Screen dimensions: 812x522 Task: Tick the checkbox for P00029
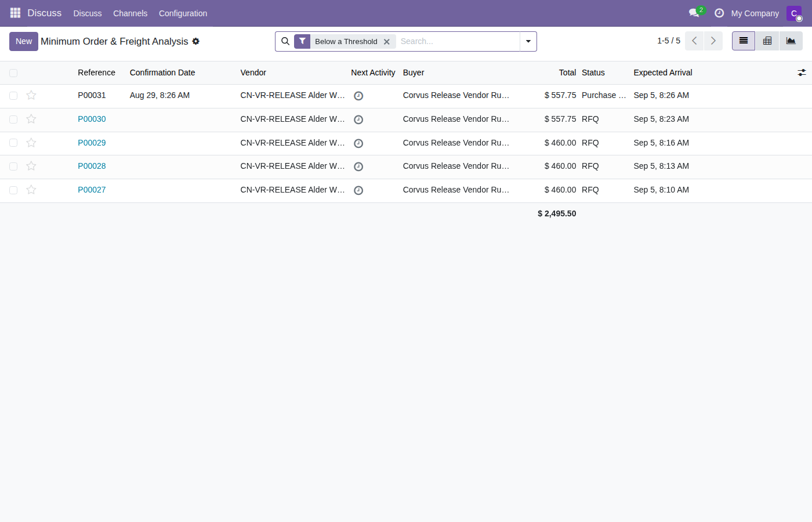(x=13, y=143)
